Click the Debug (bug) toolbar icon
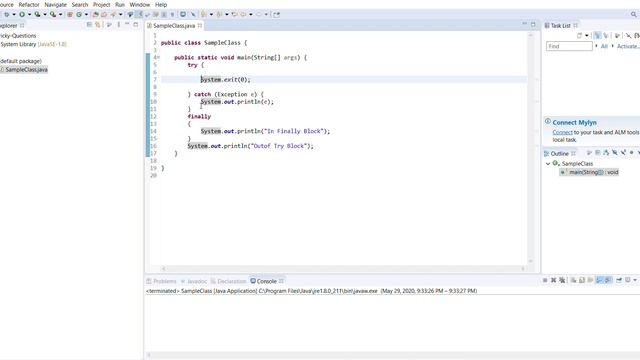 [x=7, y=14]
